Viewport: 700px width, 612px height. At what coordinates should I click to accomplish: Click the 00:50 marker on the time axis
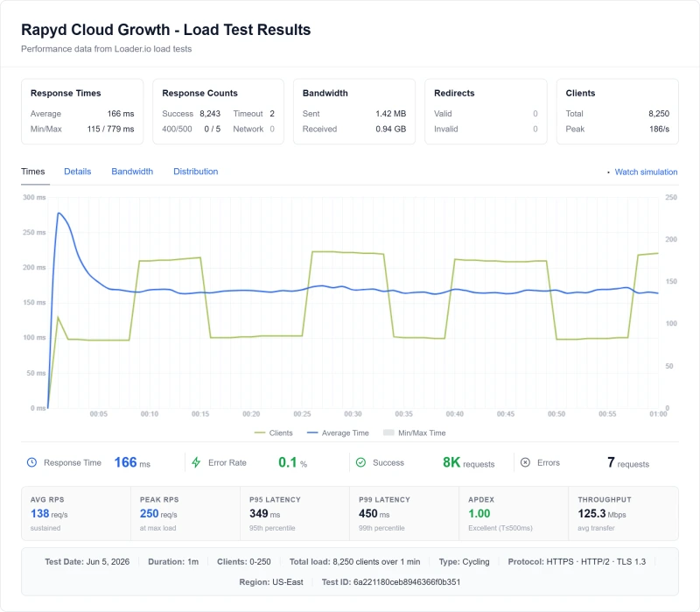[556, 414]
